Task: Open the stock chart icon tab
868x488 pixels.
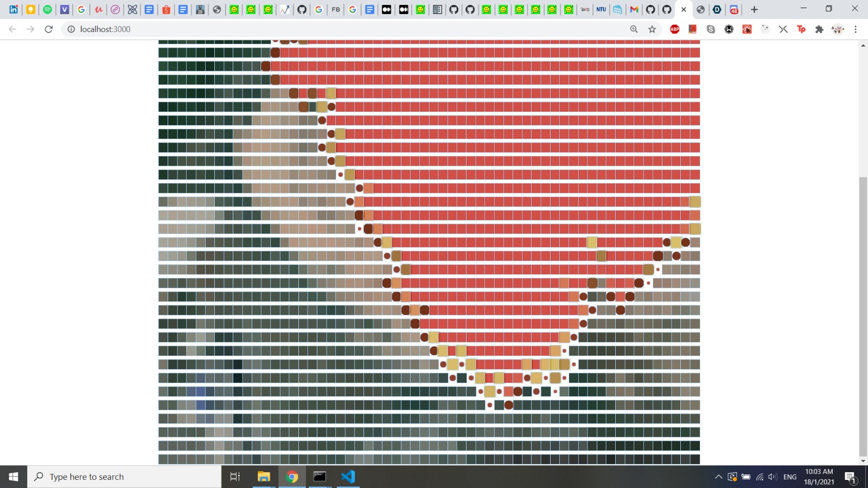Action: (x=285, y=9)
